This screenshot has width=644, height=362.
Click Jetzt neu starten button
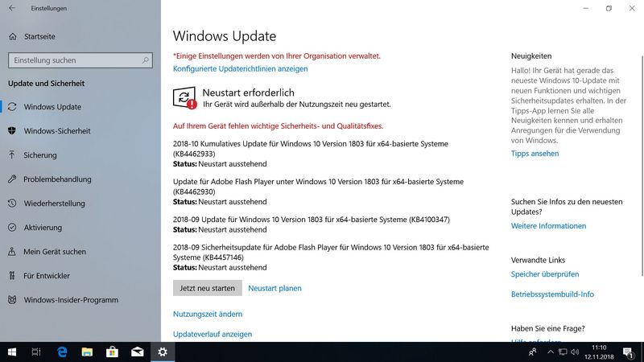208,288
